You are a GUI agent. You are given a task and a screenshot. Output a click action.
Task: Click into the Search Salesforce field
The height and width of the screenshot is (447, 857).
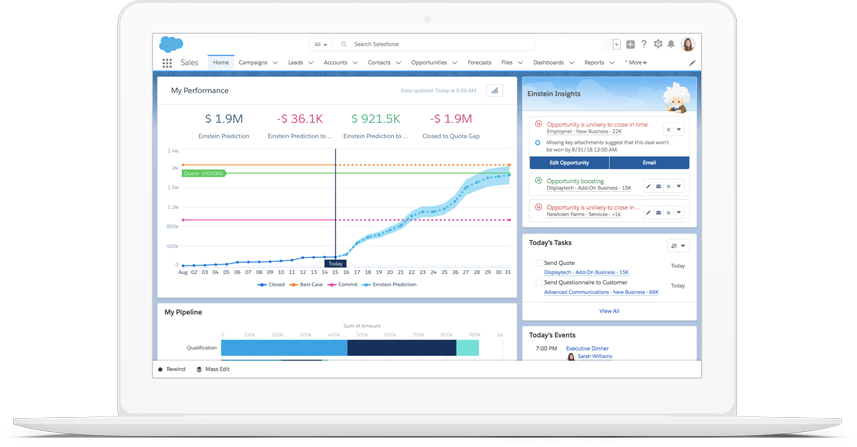(x=434, y=44)
